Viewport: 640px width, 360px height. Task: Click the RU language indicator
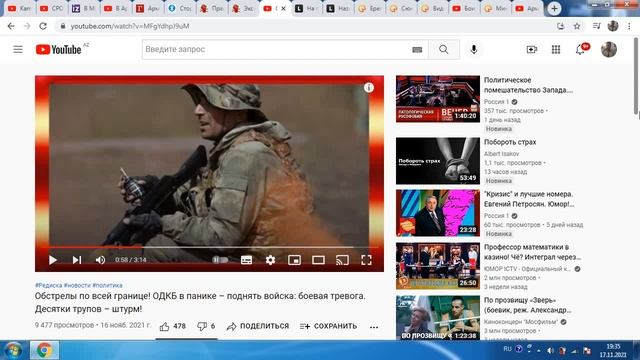(x=507, y=349)
